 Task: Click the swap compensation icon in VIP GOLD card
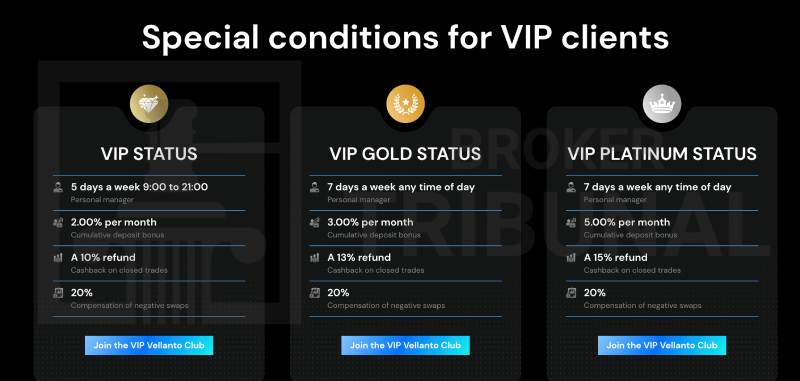[315, 293]
